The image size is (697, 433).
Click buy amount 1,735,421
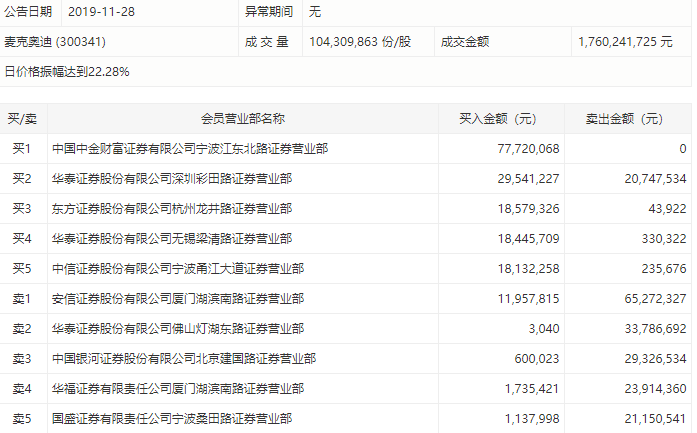tap(532, 389)
